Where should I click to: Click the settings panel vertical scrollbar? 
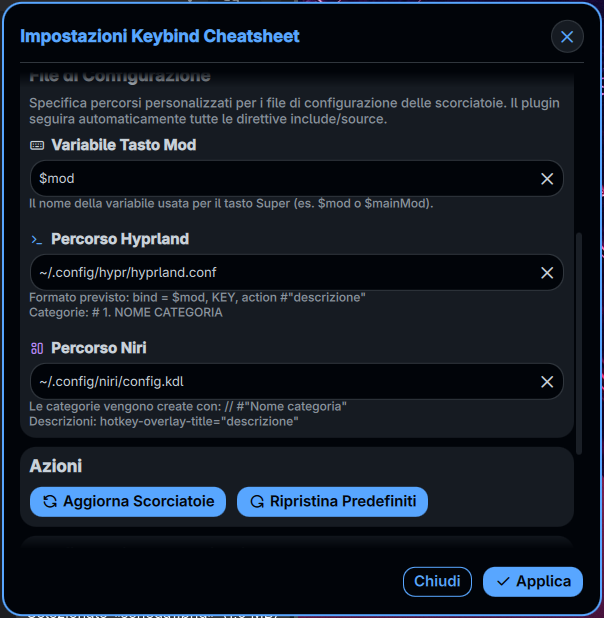tap(579, 343)
